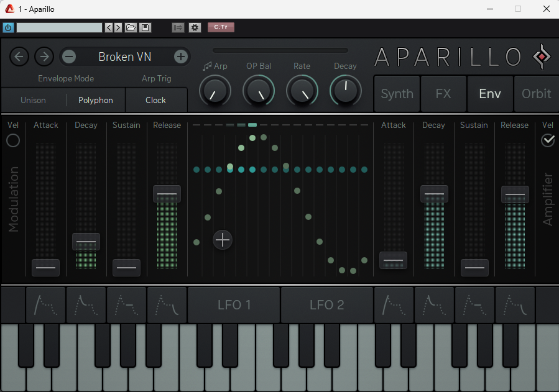The image size is (559, 392).
Task: Open the LFO 2 section
Action: [327, 305]
